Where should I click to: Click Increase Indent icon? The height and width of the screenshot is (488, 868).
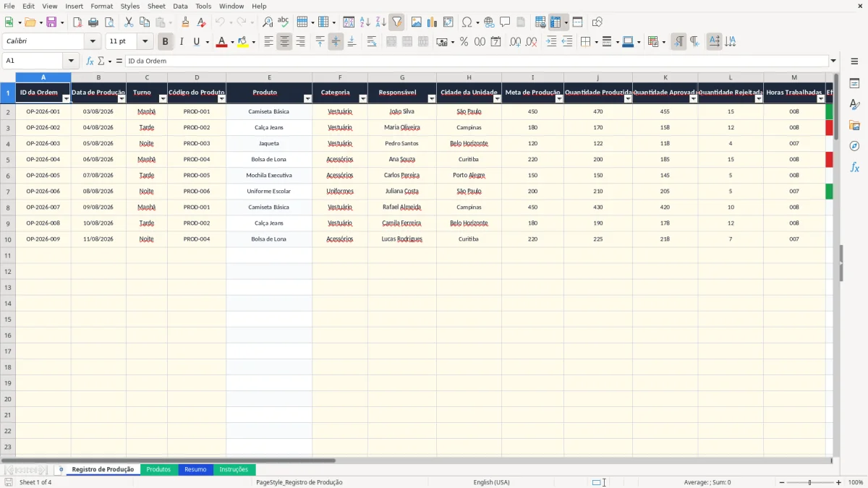(552, 42)
